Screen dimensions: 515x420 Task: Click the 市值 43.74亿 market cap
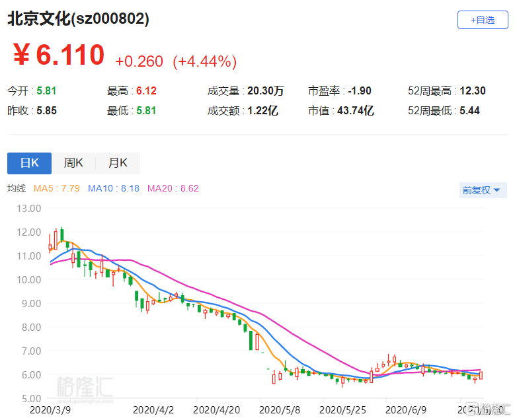click(x=341, y=110)
